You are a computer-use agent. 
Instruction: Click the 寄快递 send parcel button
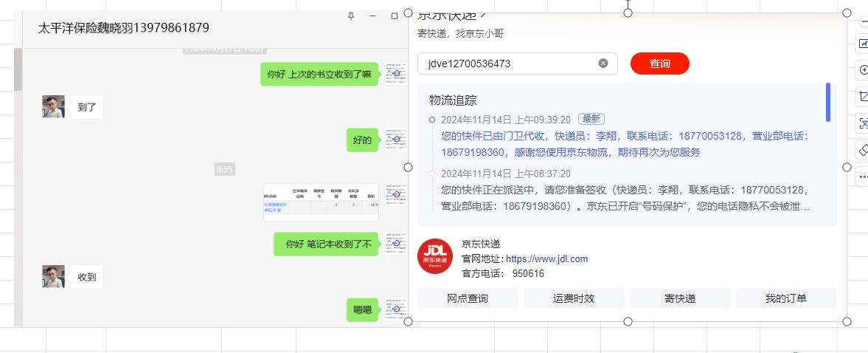[x=680, y=298]
